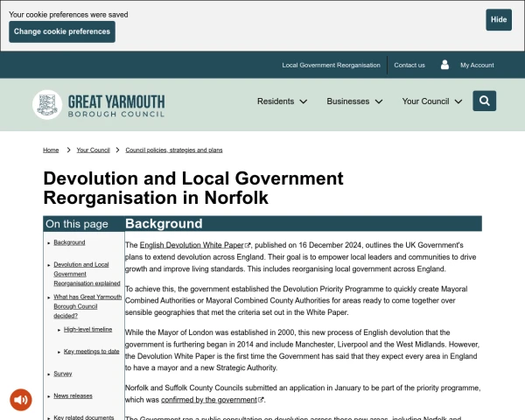Image resolution: width=525 pixels, height=420 pixels.
Task: Select Contact us in top bar
Action: [x=409, y=65]
